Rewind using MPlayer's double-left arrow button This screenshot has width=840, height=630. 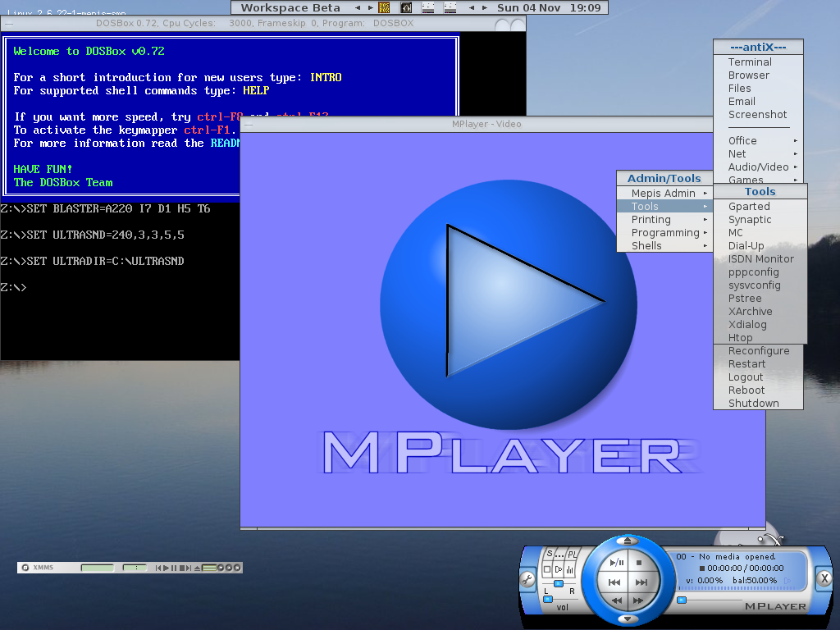click(617, 600)
